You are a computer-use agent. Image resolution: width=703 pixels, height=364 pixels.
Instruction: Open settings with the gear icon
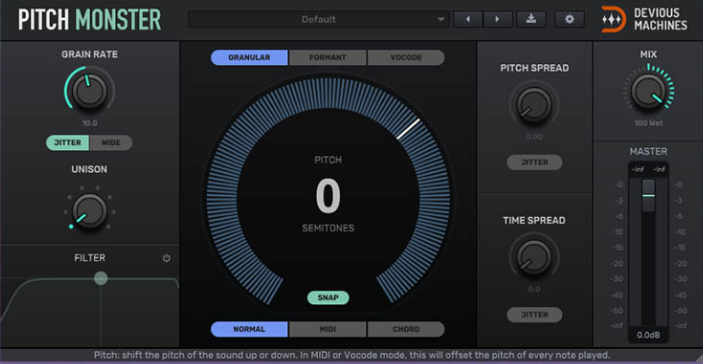(569, 19)
